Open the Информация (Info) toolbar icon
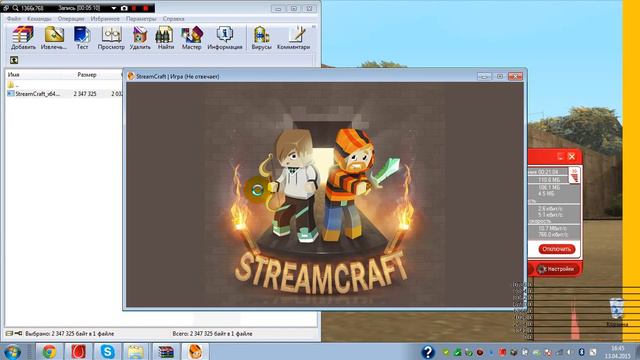 [x=224, y=38]
